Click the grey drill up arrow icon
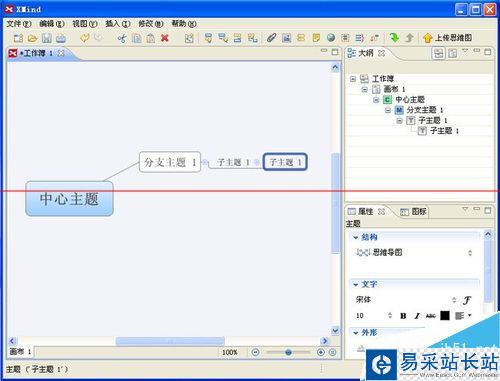 pyautogui.click(x=409, y=38)
